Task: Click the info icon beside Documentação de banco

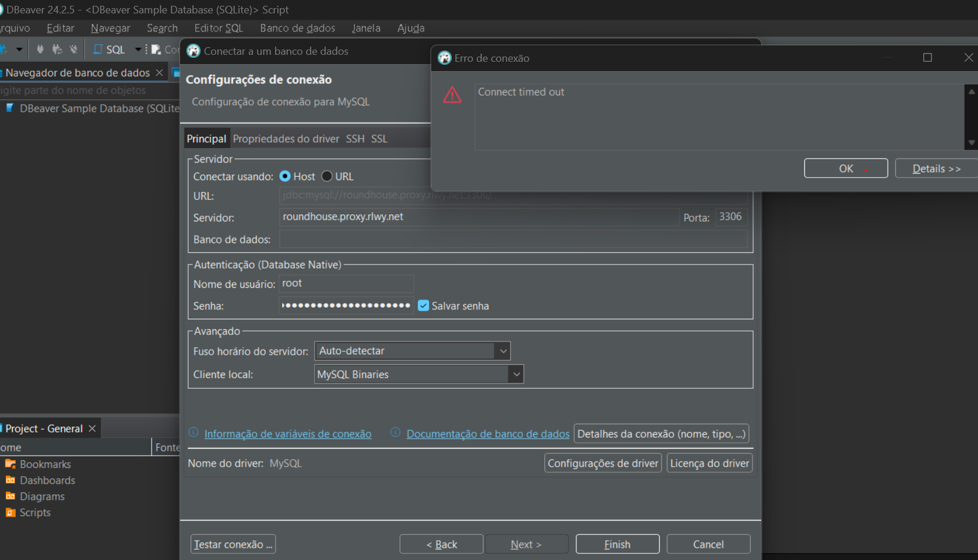Action: pos(395,432)
